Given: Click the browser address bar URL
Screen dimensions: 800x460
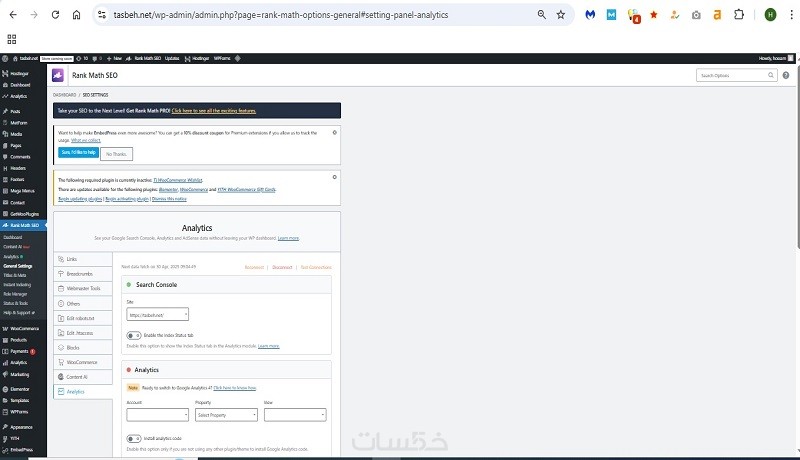Looking at the screenshot, I should (x=281, y=15).
